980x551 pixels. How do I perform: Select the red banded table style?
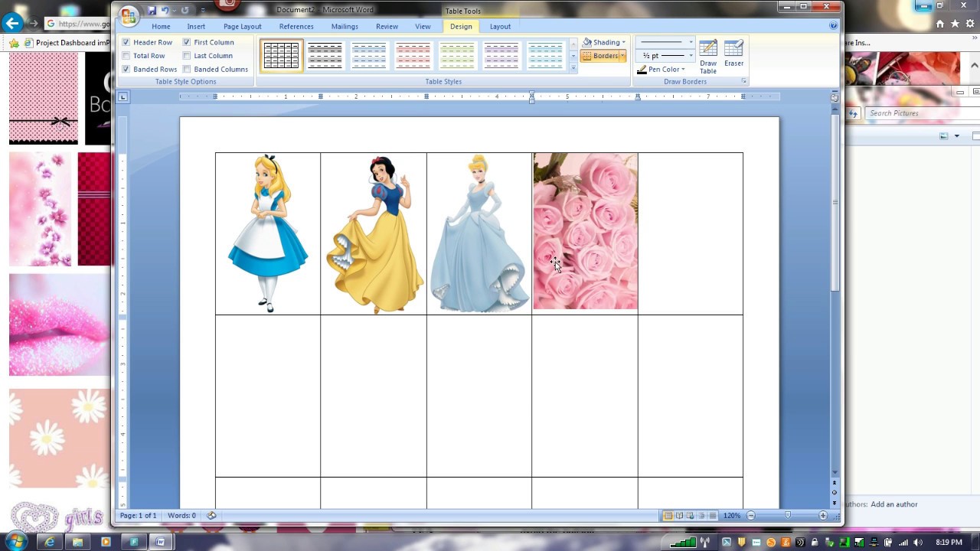(413, 56)
